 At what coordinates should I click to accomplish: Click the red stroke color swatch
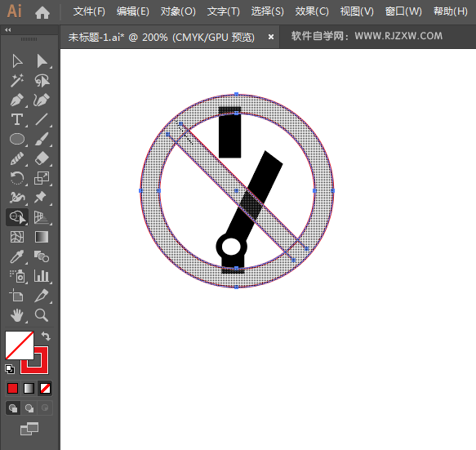(34, 360)
